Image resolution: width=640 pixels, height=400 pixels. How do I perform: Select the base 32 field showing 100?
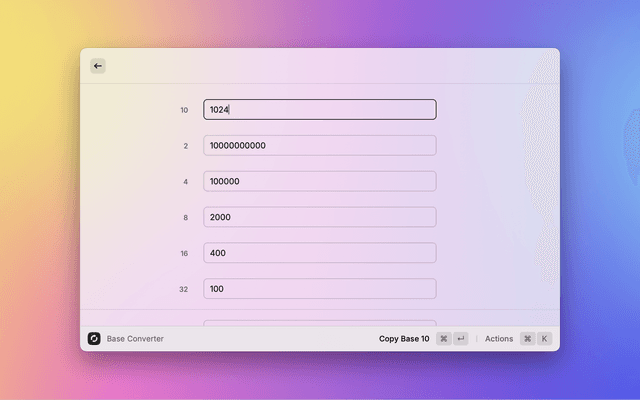point(320,289)
